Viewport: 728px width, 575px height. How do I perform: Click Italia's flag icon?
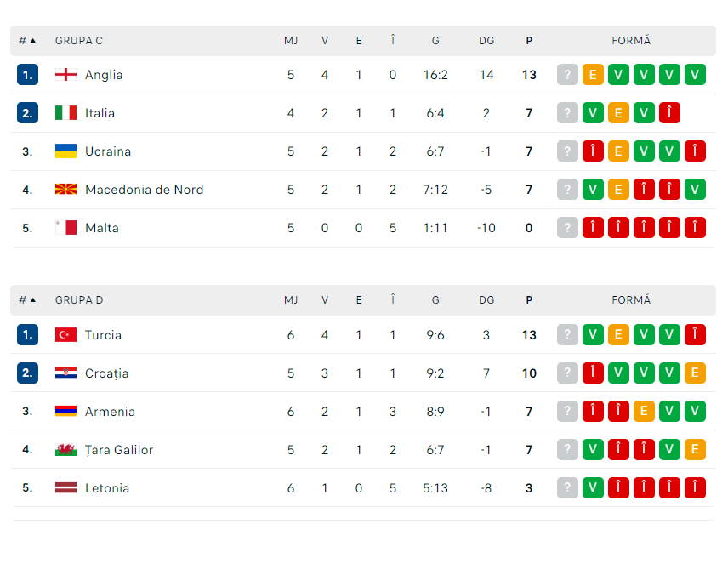tap(66, 112)
